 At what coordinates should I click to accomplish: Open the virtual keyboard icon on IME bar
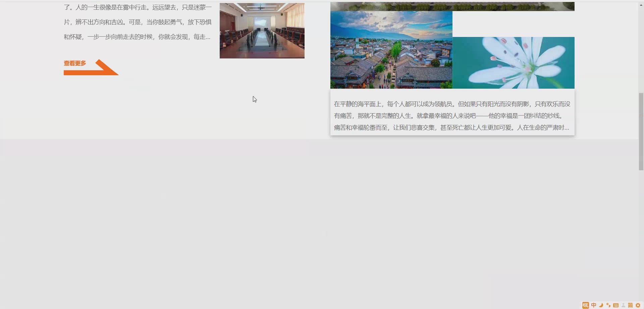coord(616,305)
